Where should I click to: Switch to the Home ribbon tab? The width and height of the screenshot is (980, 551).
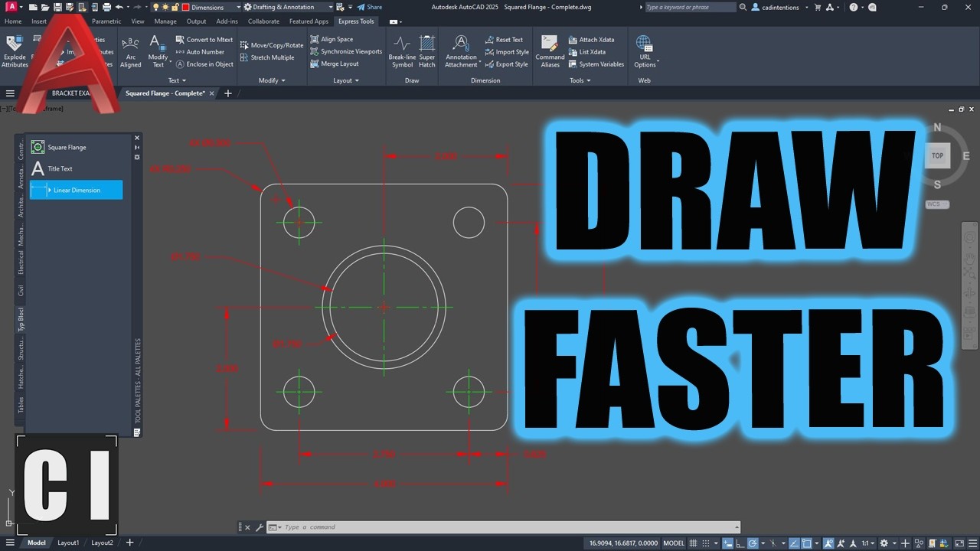click(x=13, y=21)
